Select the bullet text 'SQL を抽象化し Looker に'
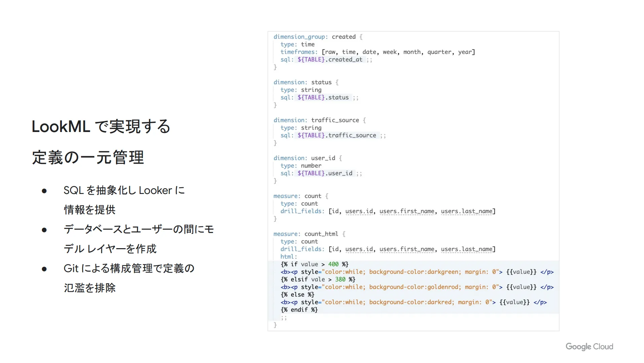This screenshot has width=644, height=363. coord(124,191)
